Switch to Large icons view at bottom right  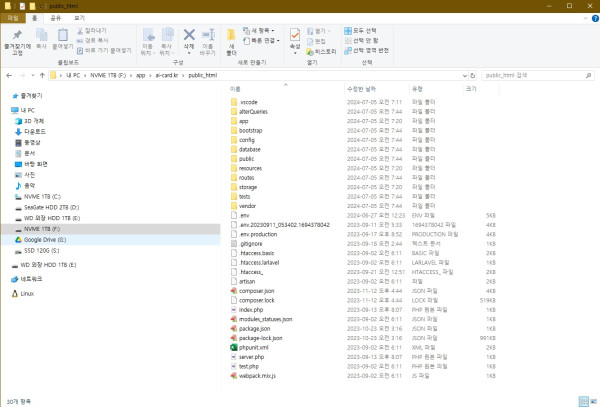click(594, 401)
